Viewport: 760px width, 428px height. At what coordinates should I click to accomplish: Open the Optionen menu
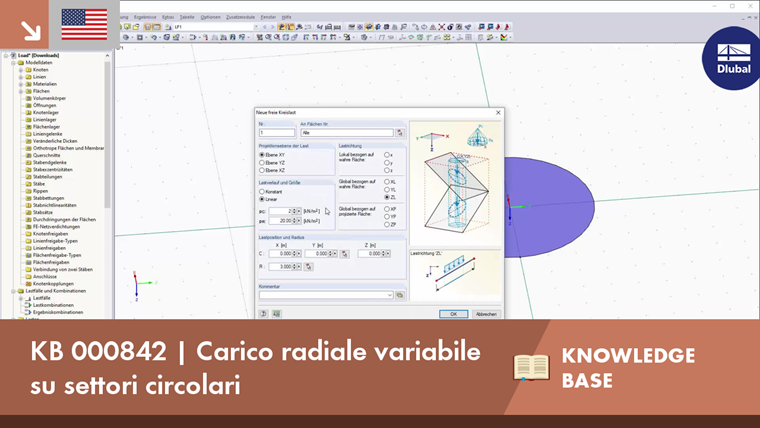click(x=210, y=17)
